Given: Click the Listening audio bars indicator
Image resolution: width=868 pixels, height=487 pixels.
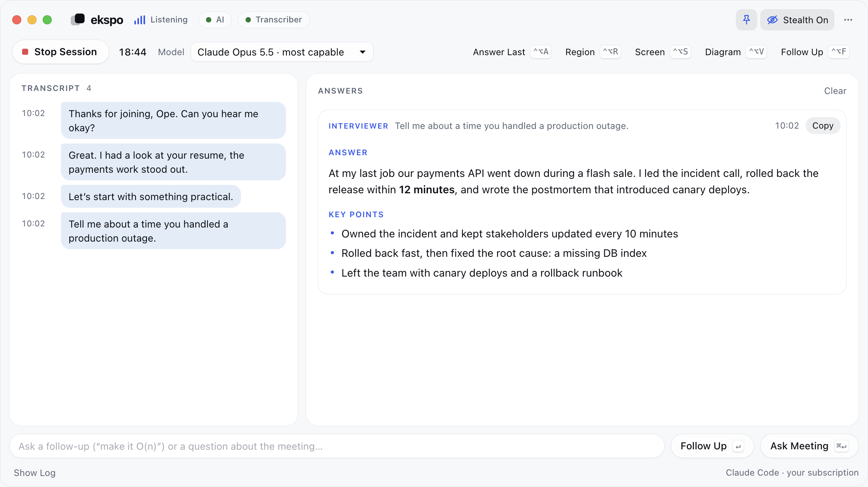Looking at the screenshot, I should click(140, 20).
